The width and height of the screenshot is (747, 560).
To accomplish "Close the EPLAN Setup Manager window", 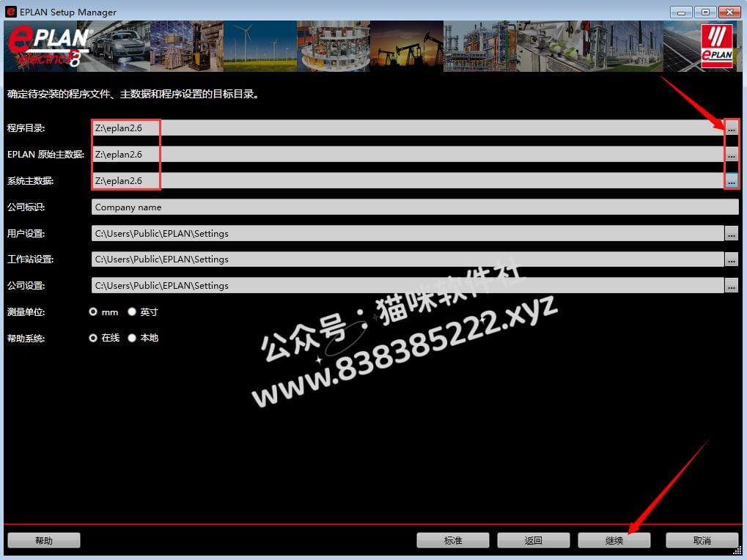I will (x=729, y=12).
